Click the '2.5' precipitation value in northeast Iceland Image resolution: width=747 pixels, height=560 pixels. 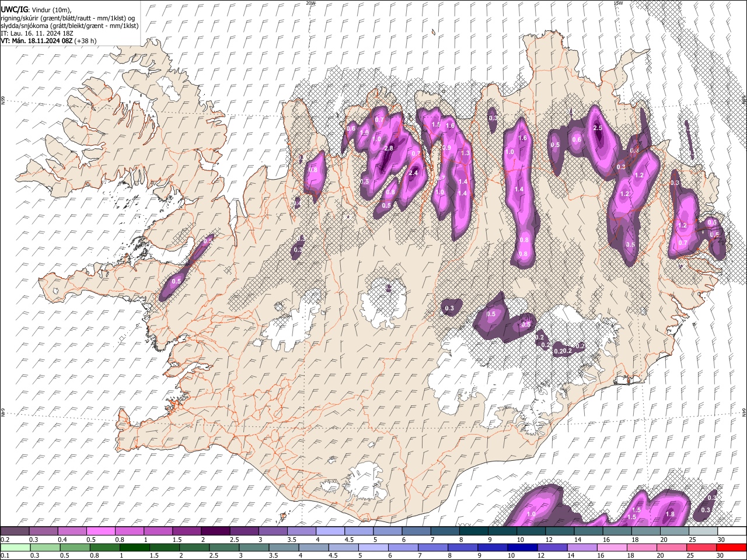(598, 128)
